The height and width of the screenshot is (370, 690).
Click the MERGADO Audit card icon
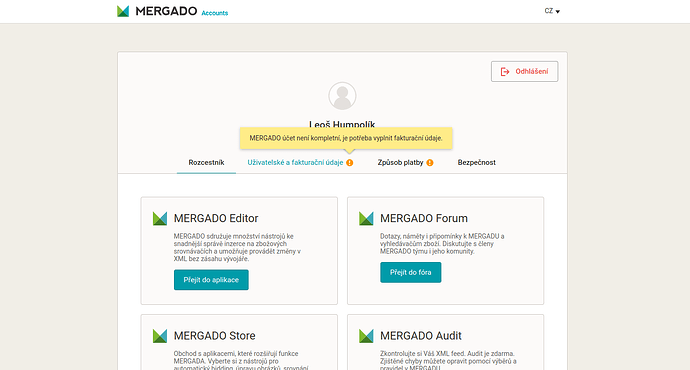tap(366, 336)
